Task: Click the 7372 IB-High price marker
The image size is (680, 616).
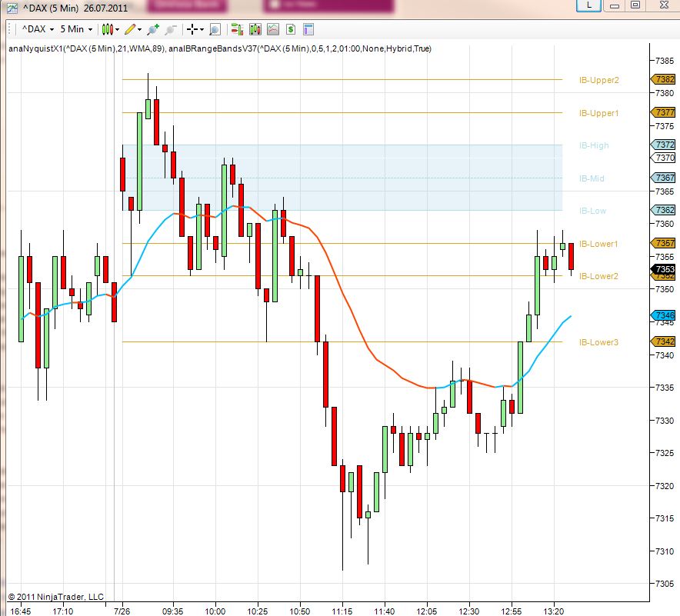Action: tap(664, 145)
